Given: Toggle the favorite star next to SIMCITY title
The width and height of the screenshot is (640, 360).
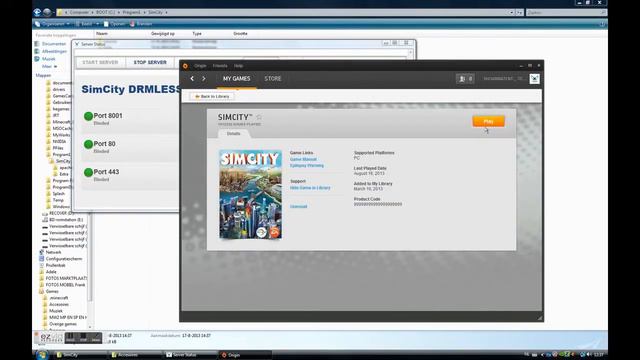Looking at the screenshot, I should (x=259, y=117).
